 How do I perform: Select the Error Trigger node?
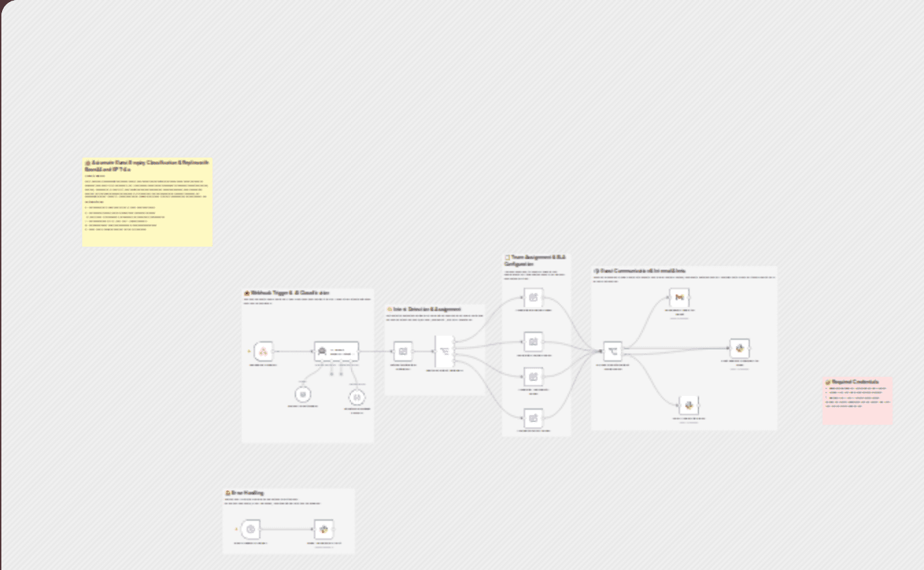251,530
